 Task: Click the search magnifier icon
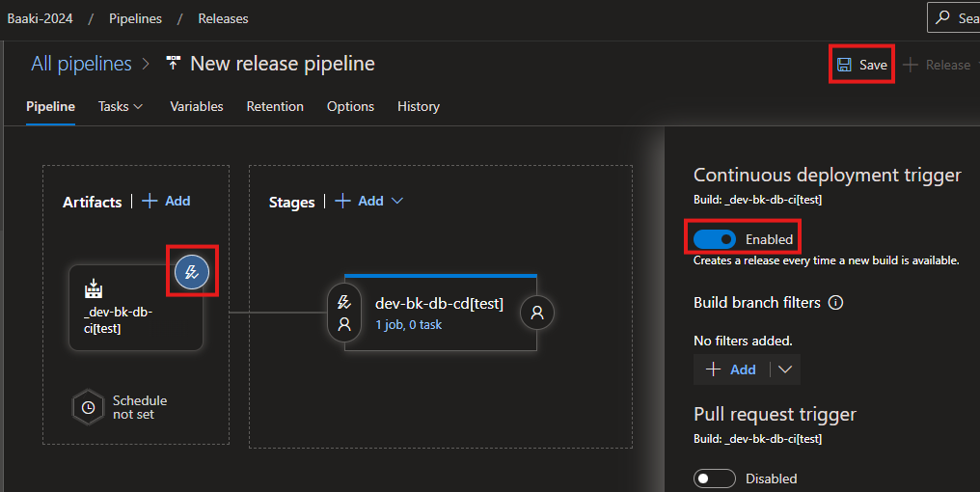pyautogui.click(x=942, y=17)
